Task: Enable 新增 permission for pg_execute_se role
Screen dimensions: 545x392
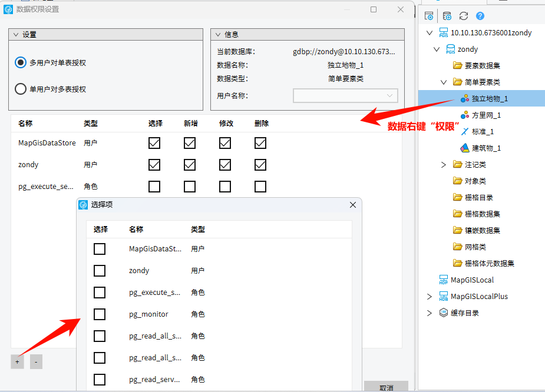Action: (190, 187)
